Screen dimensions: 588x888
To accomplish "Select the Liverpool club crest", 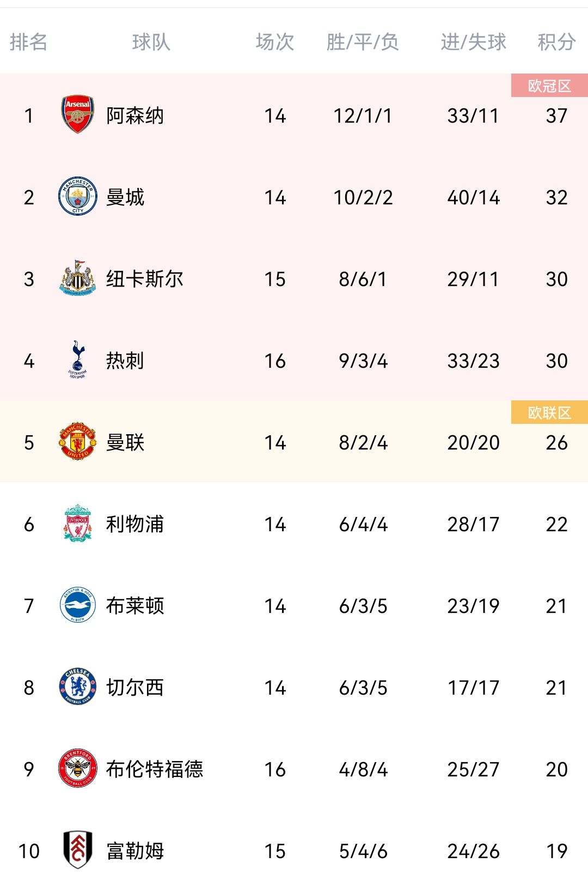I will click(78, 524).
